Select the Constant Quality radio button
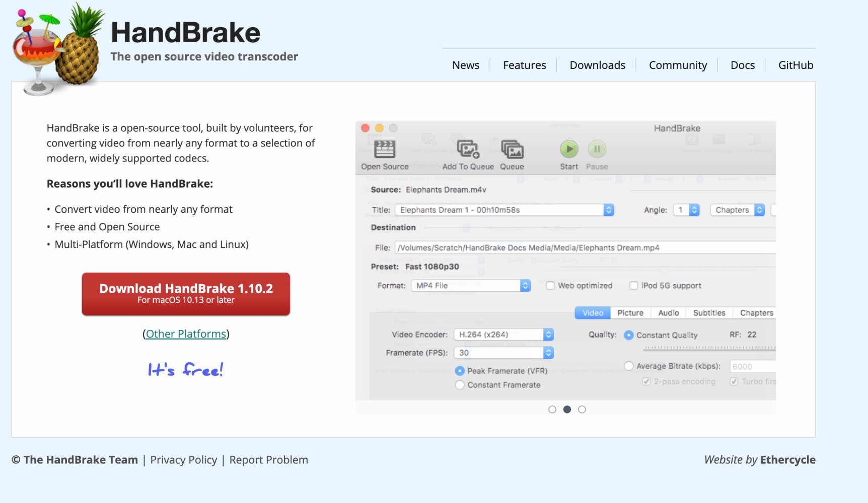Screen dimensions: 868x503 click(x=628, y=334)
